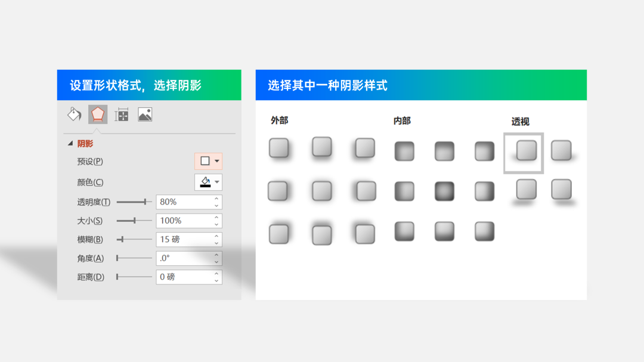Image resolution: width=644 pixels, height=362 pixels.
Task: Click the 外部 group heading
Action: coord(279,120)
